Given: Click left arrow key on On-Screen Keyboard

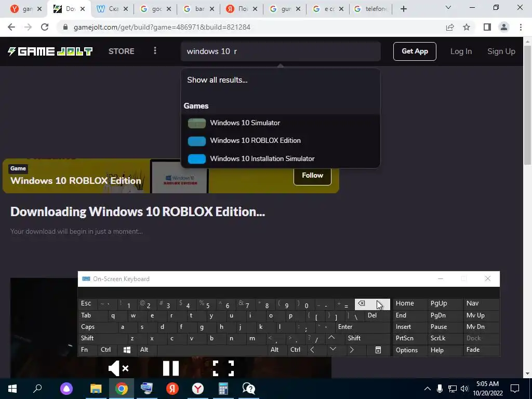Looking at the screenshot, I should [x=312, y=350].
